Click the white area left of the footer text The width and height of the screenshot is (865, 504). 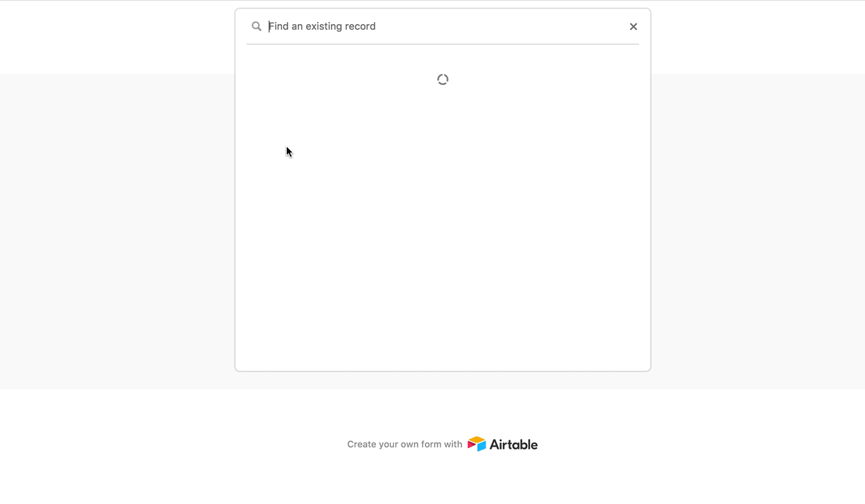pyautogui.click(x=173, y=445)
